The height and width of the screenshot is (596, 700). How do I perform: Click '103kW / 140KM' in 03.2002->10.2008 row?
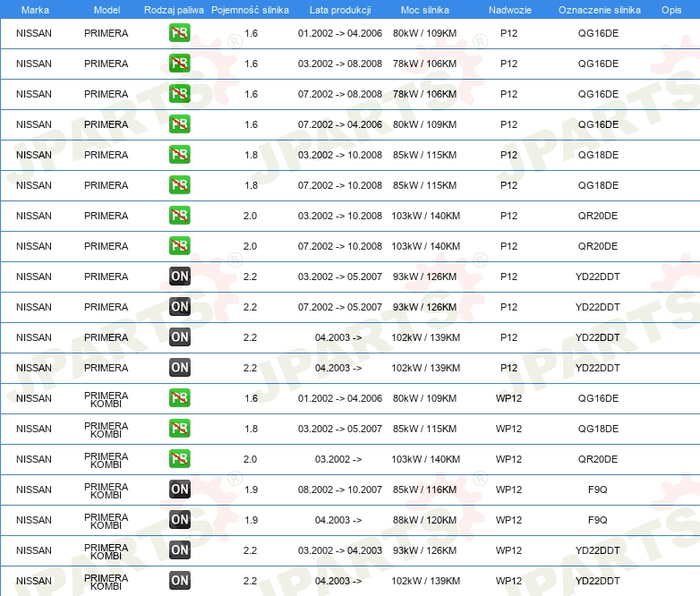coord(425,216)
